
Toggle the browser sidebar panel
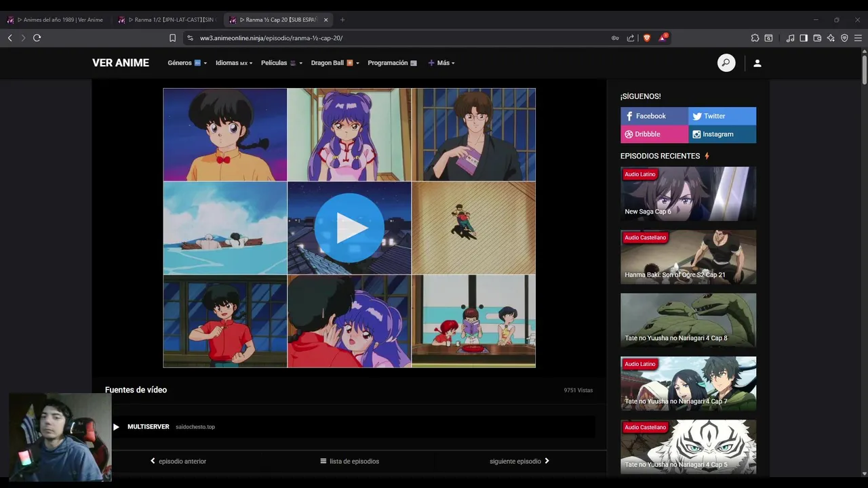[804, 38]
